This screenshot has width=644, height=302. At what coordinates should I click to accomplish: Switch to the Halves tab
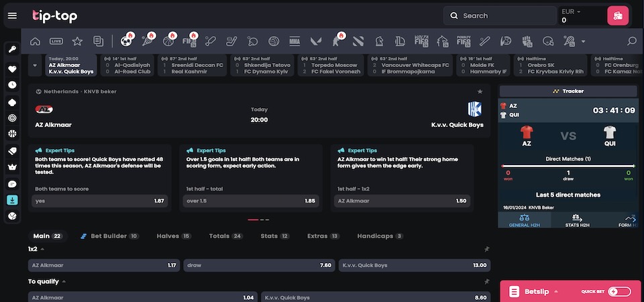pyautogui.click(x=174, y=236)
